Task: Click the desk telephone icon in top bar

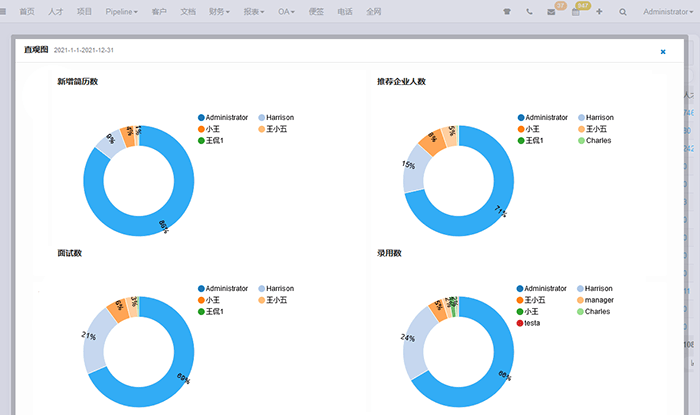Action: pos(507,12)
